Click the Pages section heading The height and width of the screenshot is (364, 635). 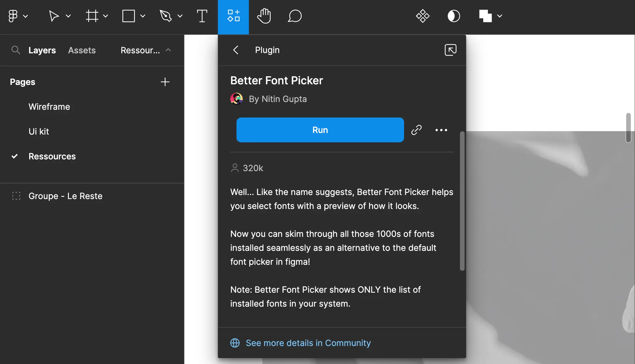click(23, 82)
